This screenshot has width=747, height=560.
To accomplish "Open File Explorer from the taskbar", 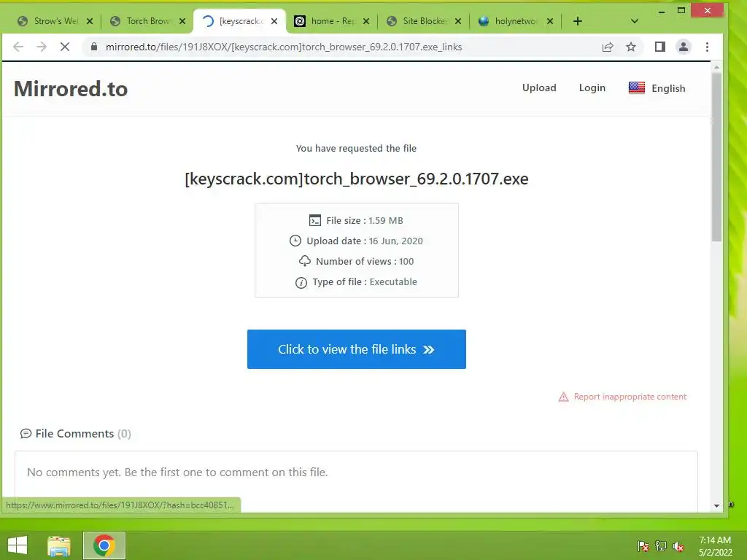I will [58, 545].
